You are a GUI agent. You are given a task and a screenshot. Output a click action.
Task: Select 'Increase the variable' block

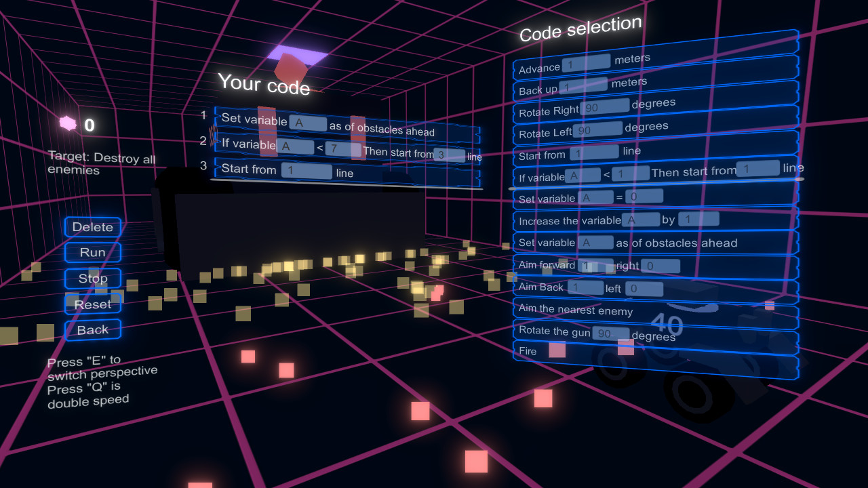[654, 220]
